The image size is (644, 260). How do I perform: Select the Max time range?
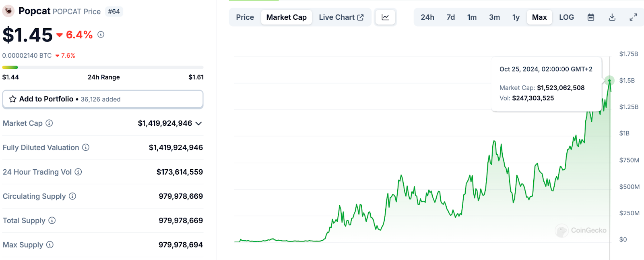click(x=539, y=17)
